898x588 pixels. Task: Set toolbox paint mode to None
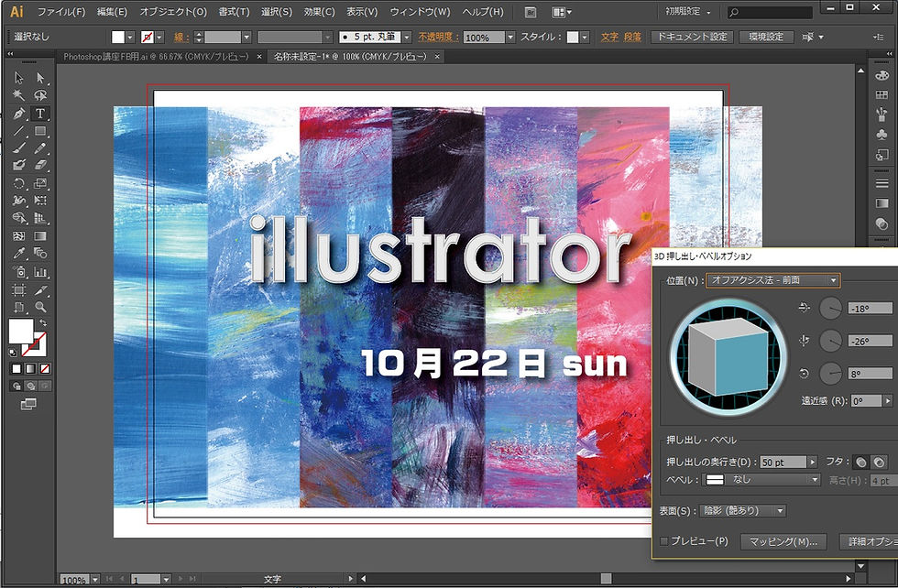pos(45,369)
